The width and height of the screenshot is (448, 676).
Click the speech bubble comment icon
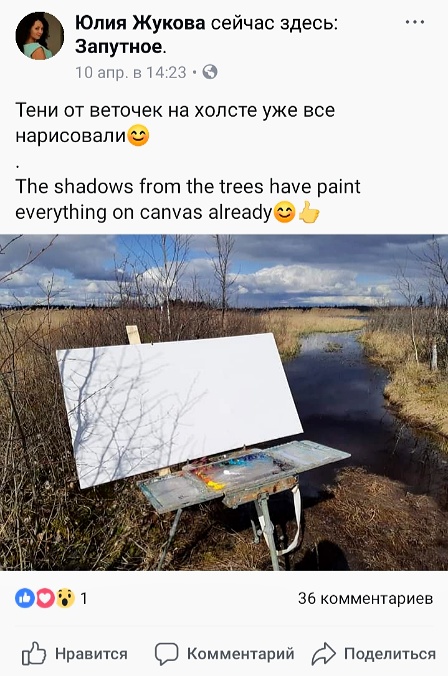pos(166,654)
